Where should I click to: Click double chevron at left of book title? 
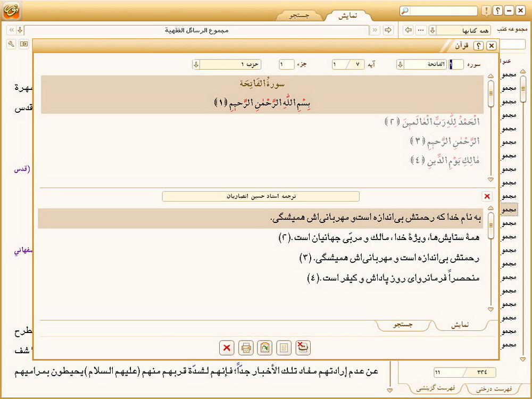pyautogui.click(x=12, y=30)
